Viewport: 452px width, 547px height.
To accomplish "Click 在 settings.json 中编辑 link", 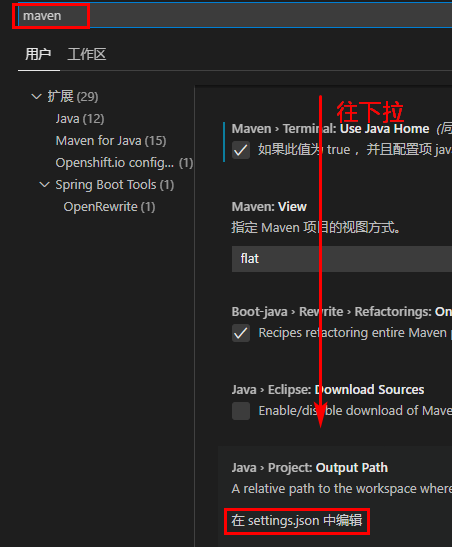I will 297,521.
